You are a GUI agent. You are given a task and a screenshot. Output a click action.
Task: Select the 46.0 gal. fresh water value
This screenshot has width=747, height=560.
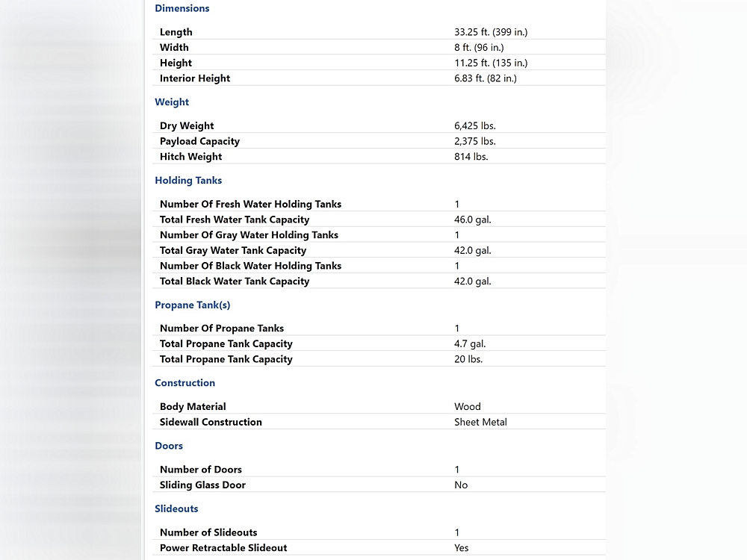(x=472, y=220)
